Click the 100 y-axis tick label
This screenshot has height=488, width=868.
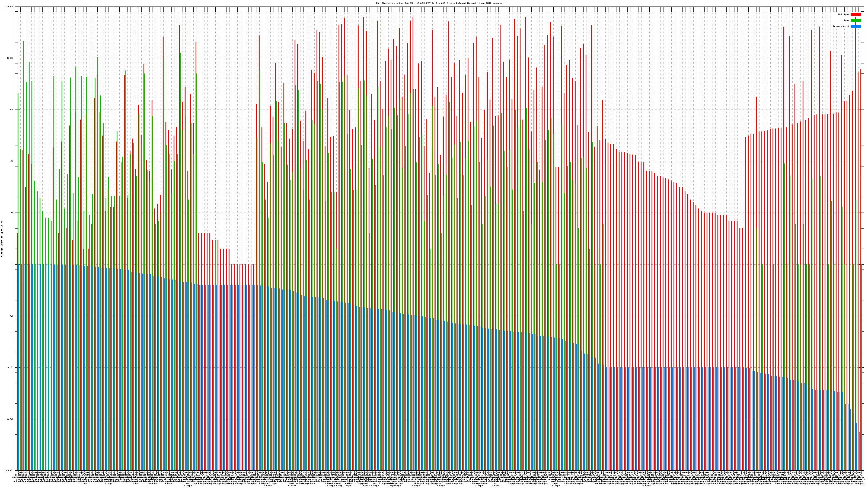[x=12, y=161]
